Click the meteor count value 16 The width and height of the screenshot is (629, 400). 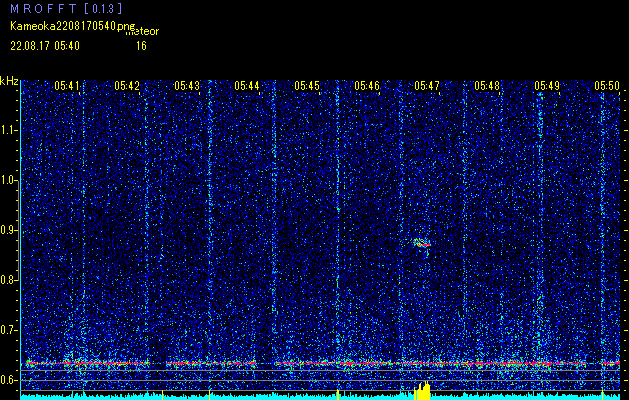point(141,46)
